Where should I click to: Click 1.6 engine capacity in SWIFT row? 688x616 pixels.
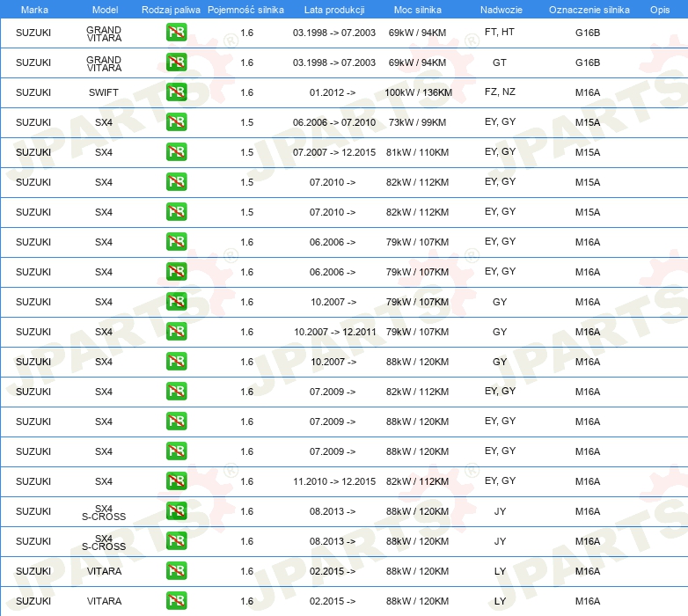point(247,92)
